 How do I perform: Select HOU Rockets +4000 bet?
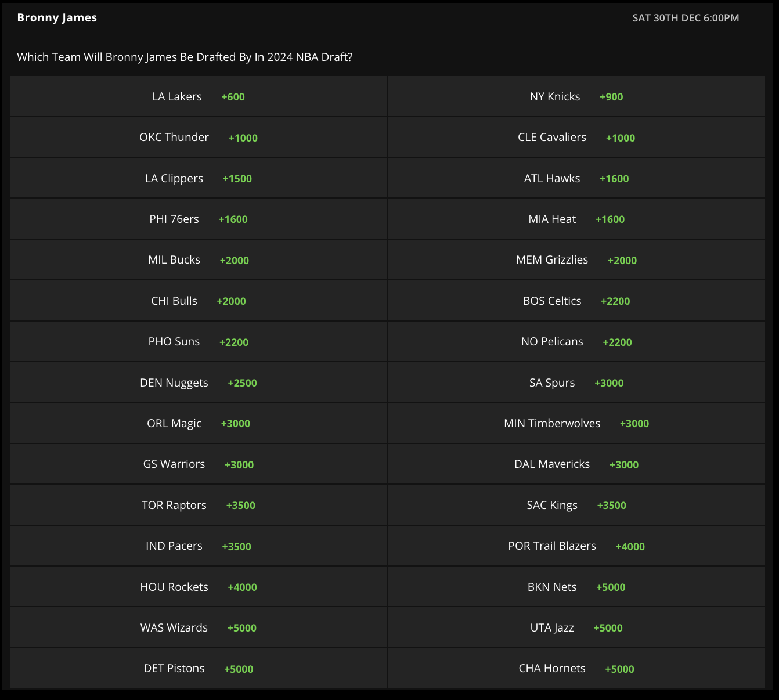pos(199,587)
